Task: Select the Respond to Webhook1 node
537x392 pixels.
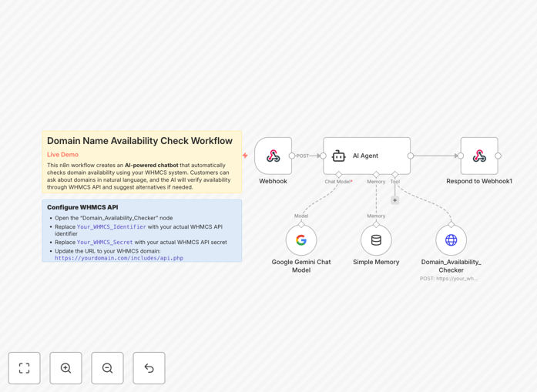Action: tap(479, 156)
